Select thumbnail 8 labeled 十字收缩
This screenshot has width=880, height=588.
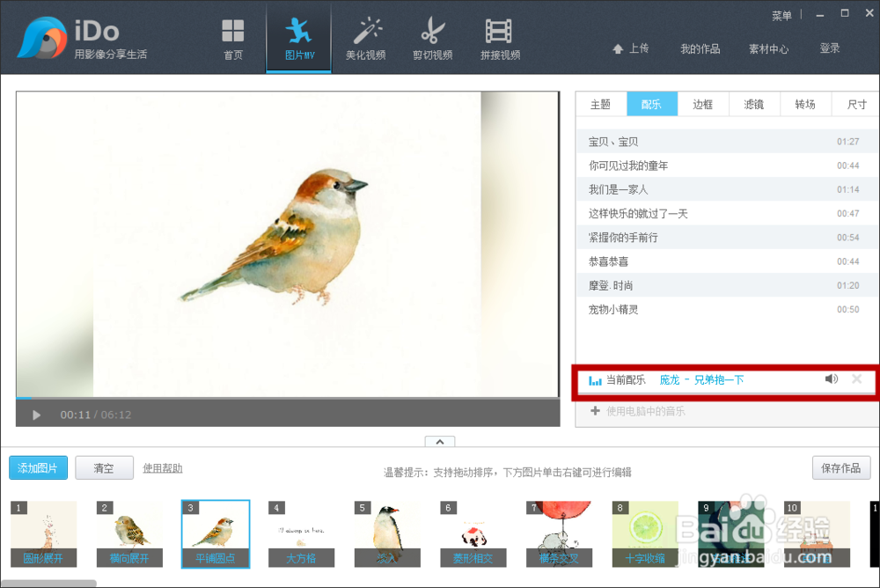point(645,533)
